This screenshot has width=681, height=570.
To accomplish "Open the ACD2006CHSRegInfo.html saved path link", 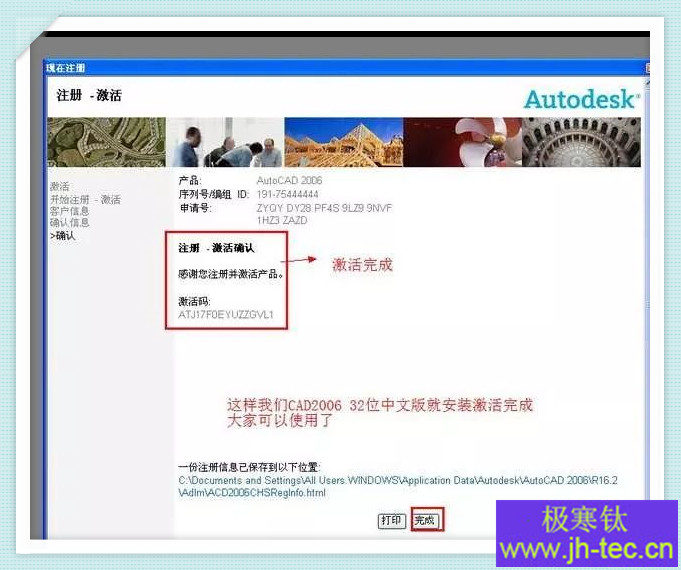I will click(398, 487).
